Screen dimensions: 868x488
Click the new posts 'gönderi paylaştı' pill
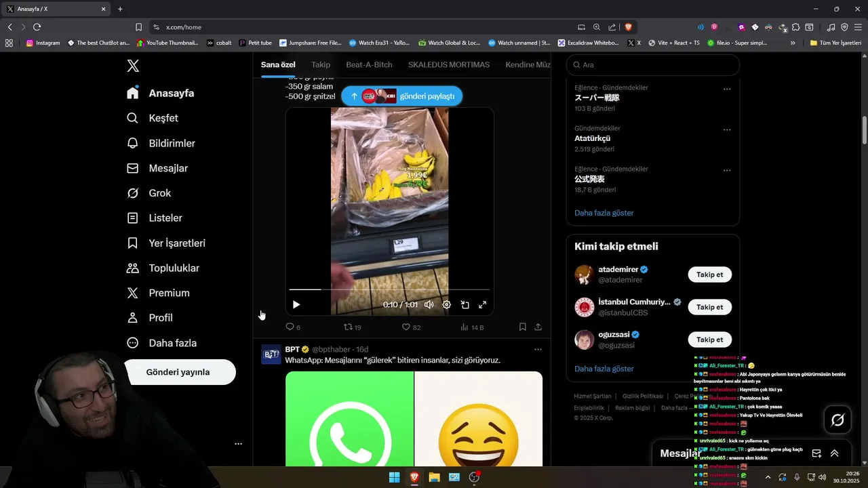pos(402,96)
